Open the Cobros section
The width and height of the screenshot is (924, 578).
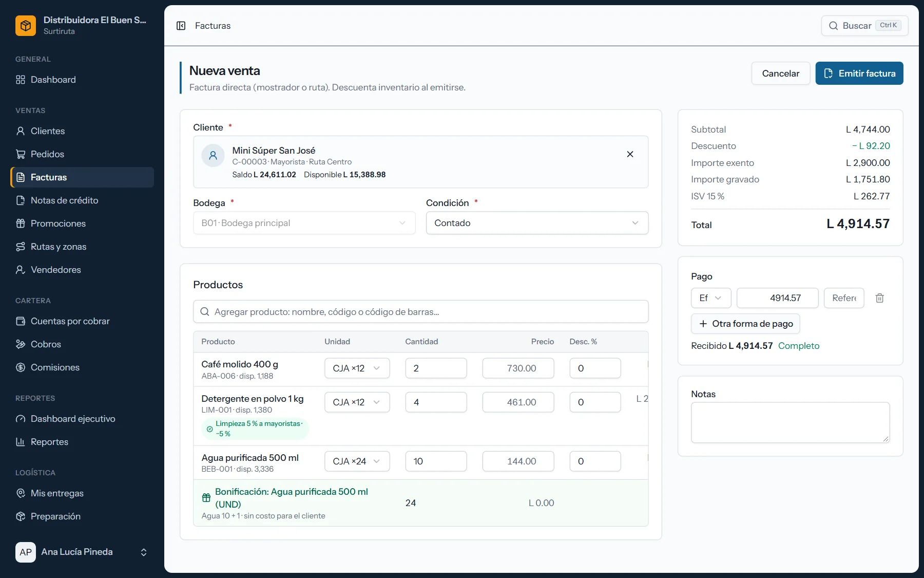(82, 344)
